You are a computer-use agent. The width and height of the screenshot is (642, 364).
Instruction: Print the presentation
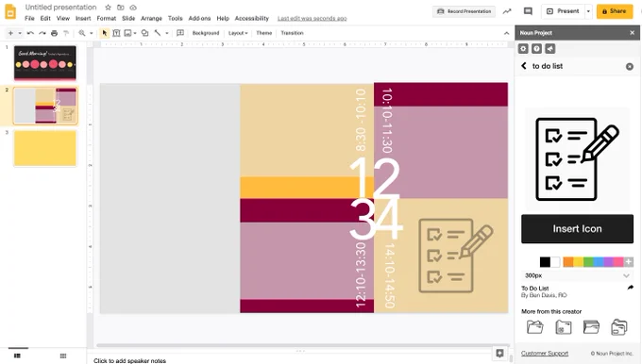(54, 33)
